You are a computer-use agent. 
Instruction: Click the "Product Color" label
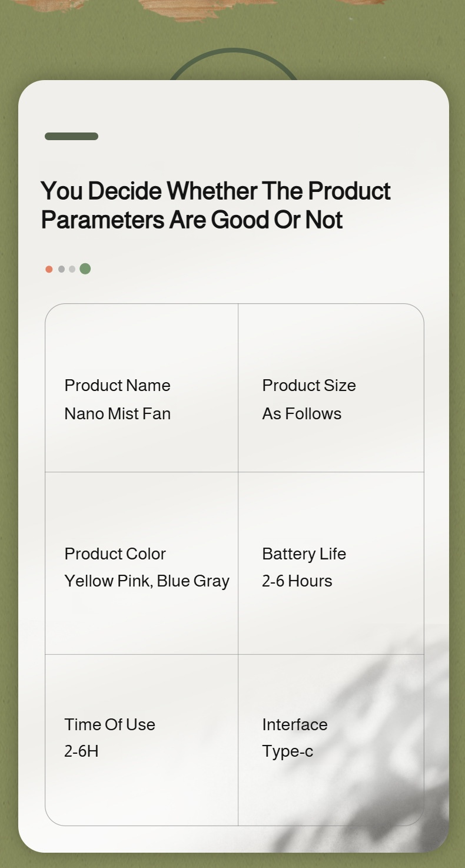pos(115,554)
